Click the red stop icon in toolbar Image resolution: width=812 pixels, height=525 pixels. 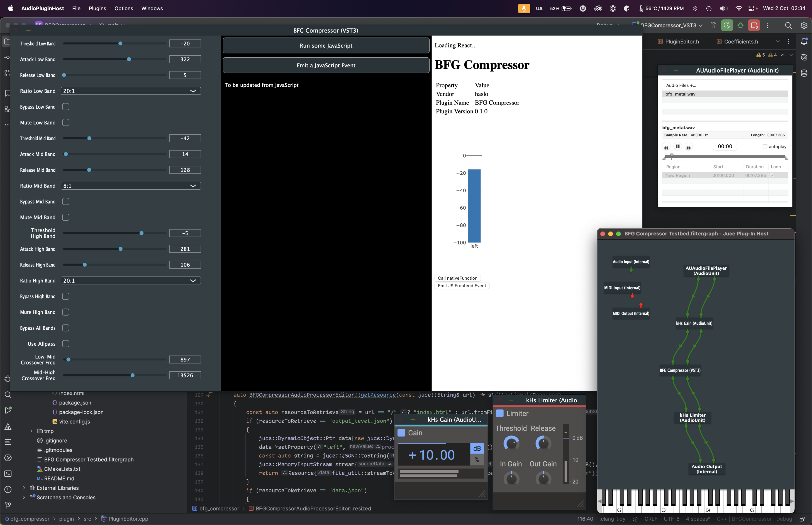(x=754, y=26)
